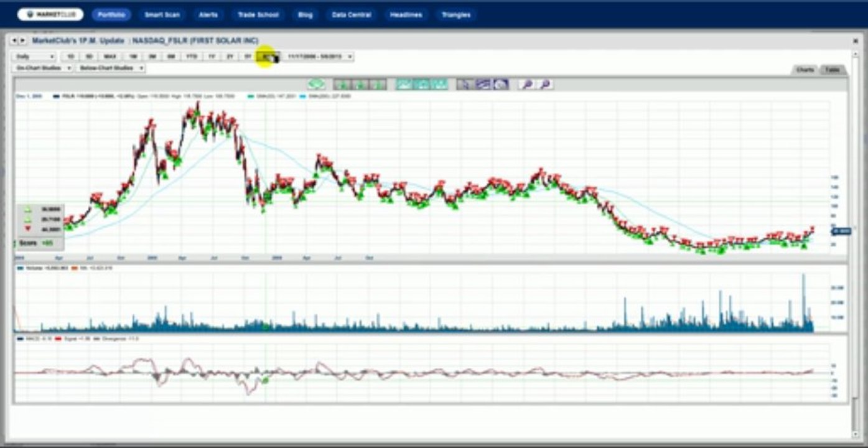The height and width of the screenshot is (448, 868).
Task: Click middle green triangle in score box
Action: click(27, 220)
